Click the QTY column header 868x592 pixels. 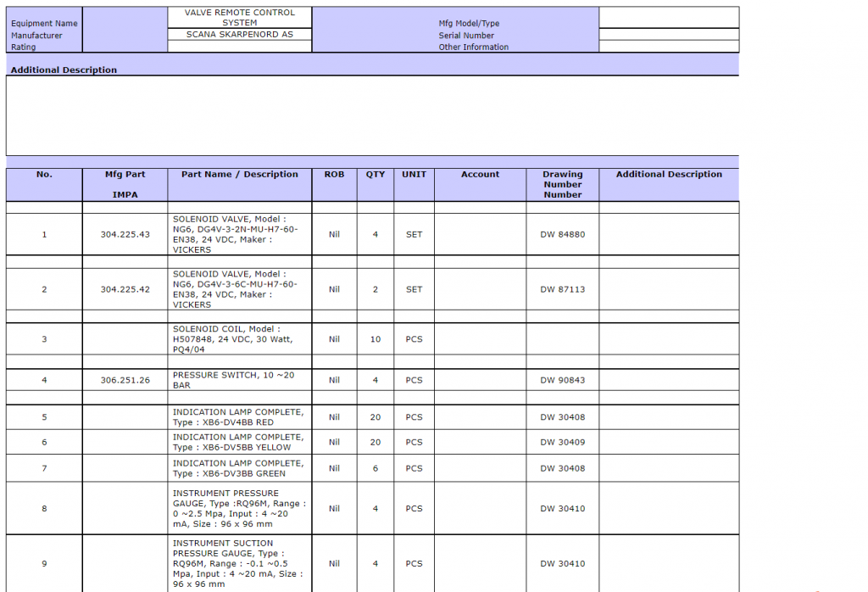(x=375, y=175)
